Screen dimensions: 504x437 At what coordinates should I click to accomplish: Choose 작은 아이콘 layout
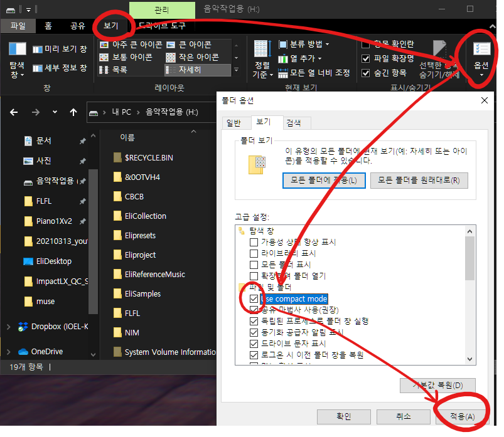coord(192,57)
